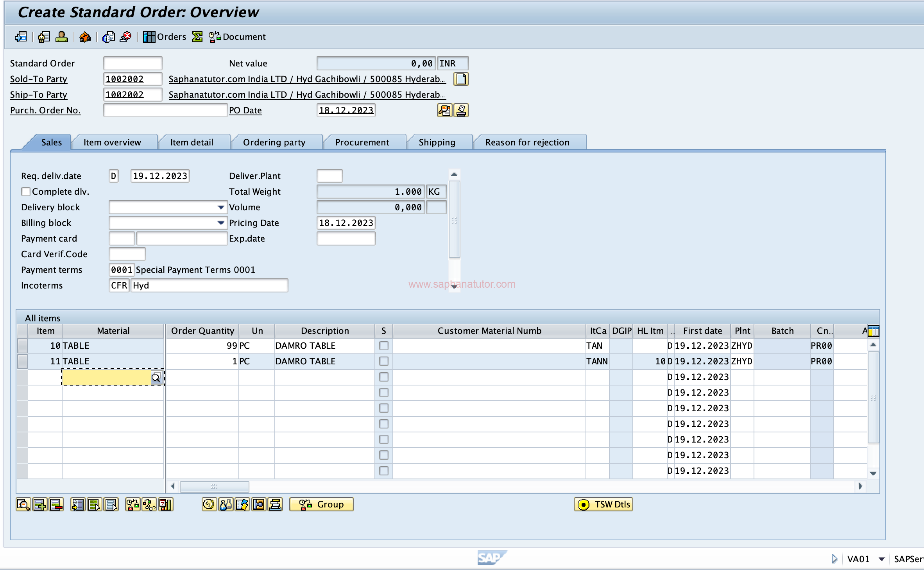Toggle S checkbox for item 11
The width and height of the screenshot is (924, 570).
tap(384, 361)
